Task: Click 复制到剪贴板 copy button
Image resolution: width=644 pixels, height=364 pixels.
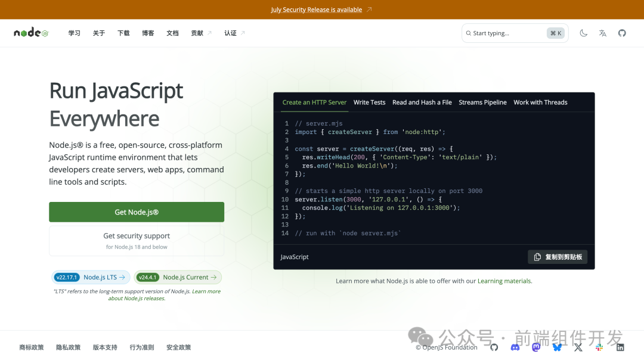Action: point(558,257)
